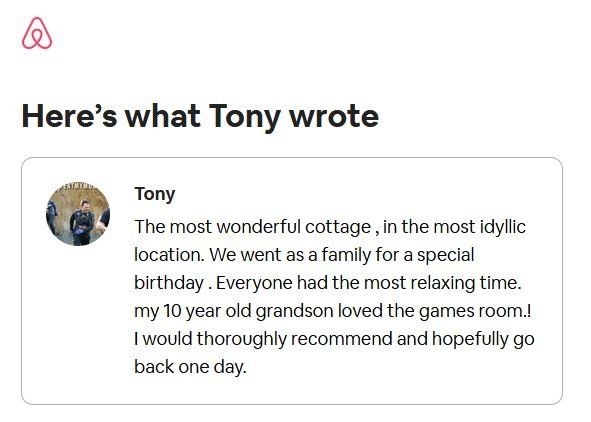Select the line starting "birthday . Everyone had"
This screenshot has width=591, height=422.
point(328,283)
